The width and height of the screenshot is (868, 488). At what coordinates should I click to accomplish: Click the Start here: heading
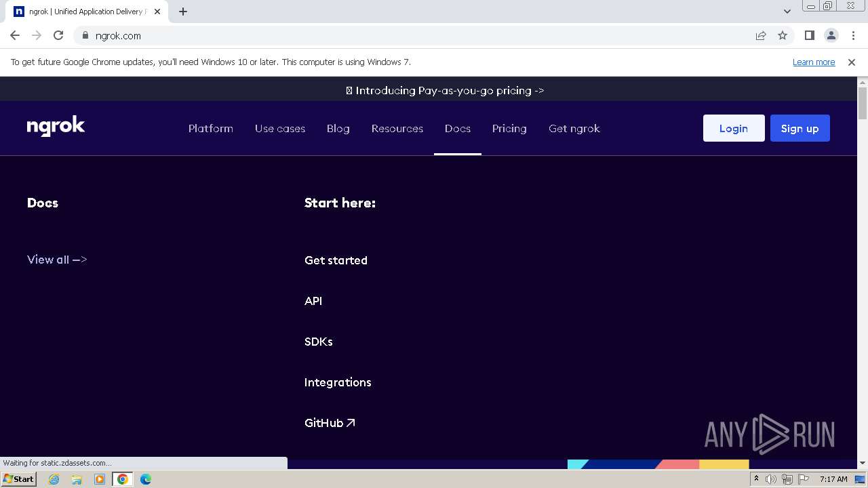(340, 203)
